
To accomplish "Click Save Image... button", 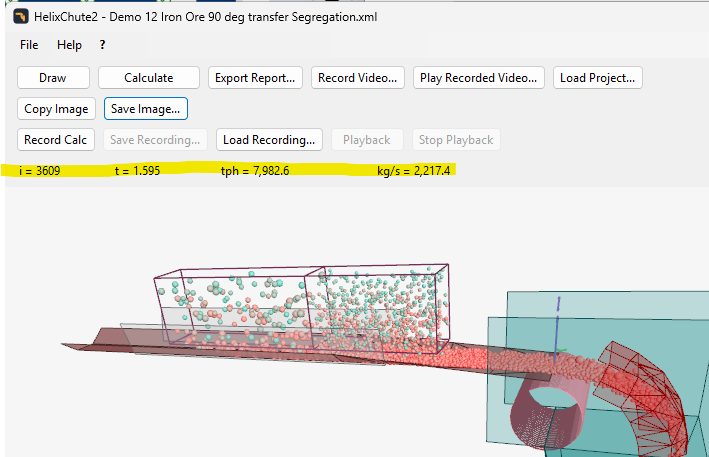I will pyautogui.click(x=146, y=109).
